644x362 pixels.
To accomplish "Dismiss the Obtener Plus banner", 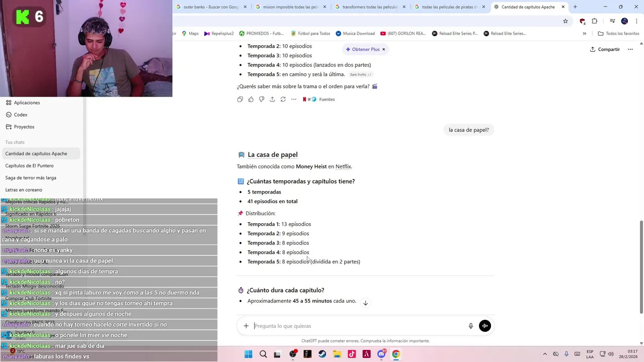I will 383,49.
